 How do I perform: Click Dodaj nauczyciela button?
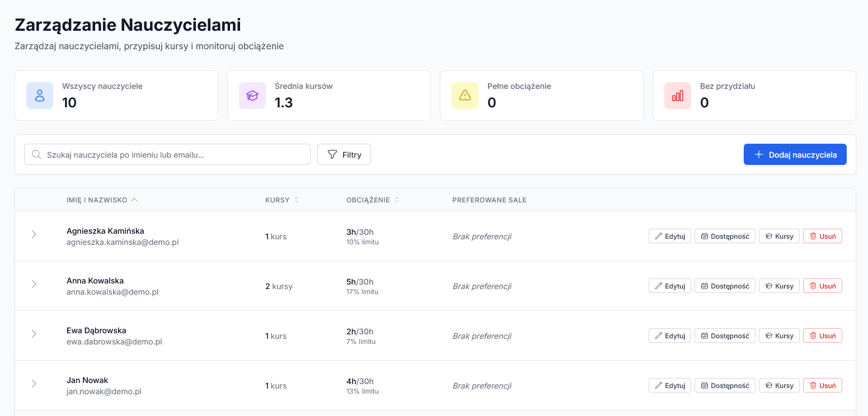(x=795, y=154)
